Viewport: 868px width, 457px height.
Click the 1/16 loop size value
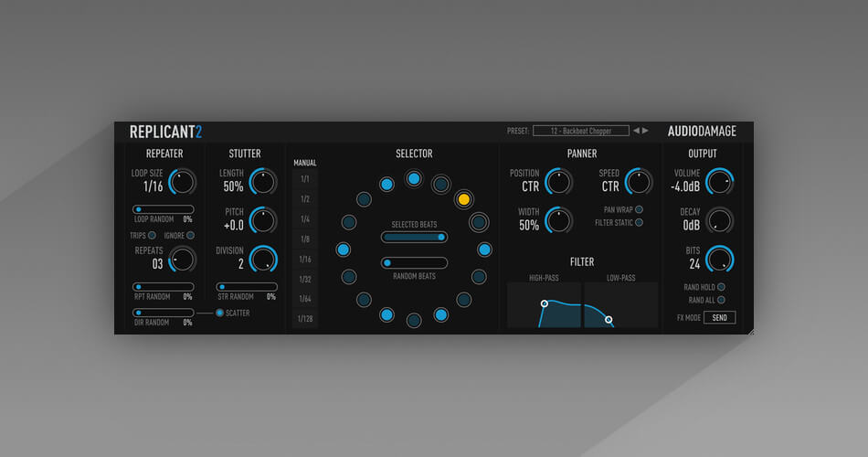tap(153, 186)
